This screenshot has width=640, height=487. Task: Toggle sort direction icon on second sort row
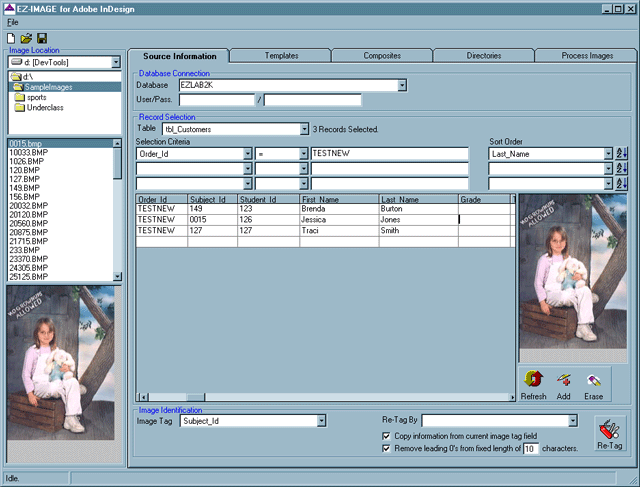point(622,168)
